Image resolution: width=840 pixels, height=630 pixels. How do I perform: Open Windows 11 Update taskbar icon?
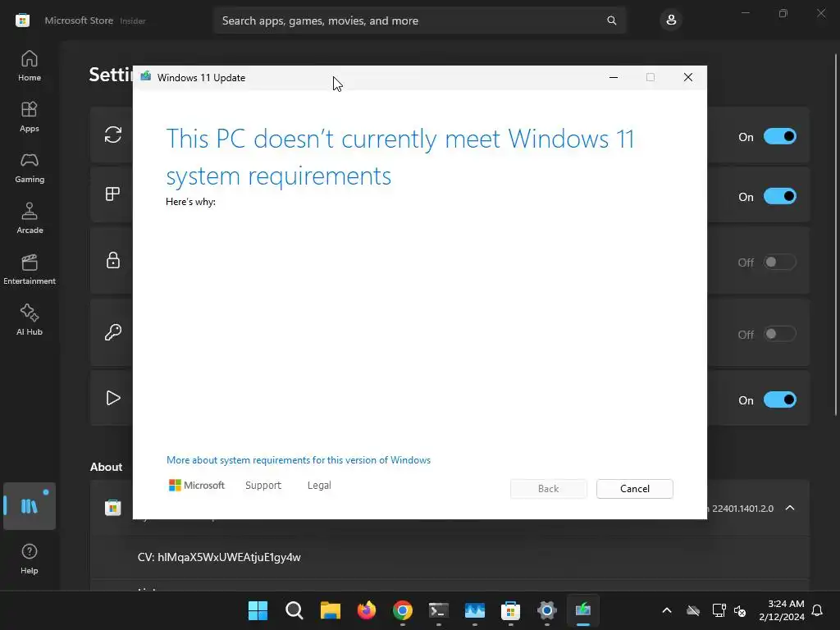tap(583, 610)
